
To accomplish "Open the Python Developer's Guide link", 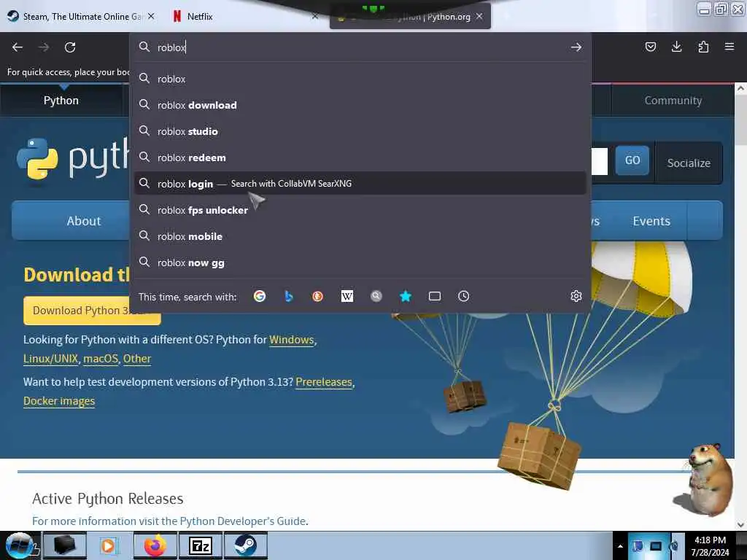I will [x=243, y=521].
